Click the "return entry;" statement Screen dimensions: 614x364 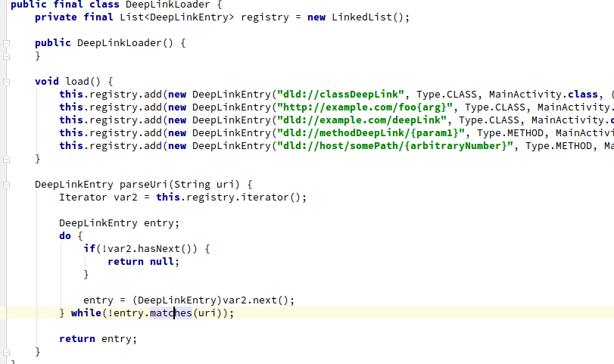98,339
